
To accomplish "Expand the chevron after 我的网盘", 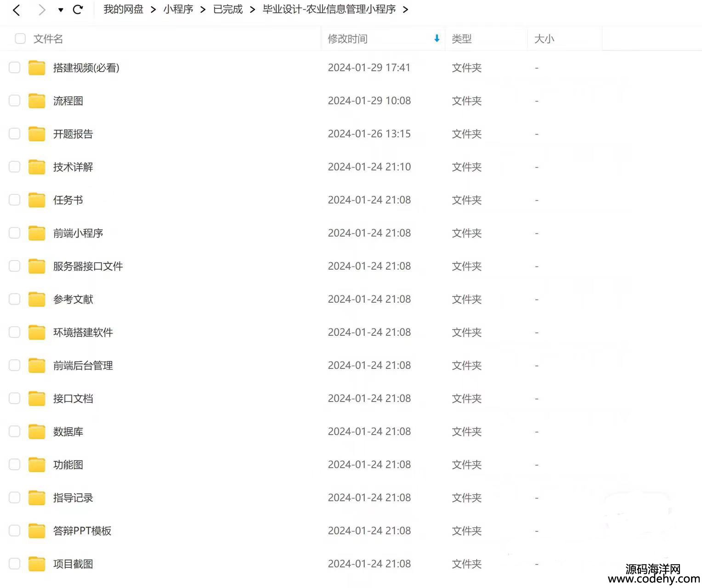I will [x=153, y=10].
